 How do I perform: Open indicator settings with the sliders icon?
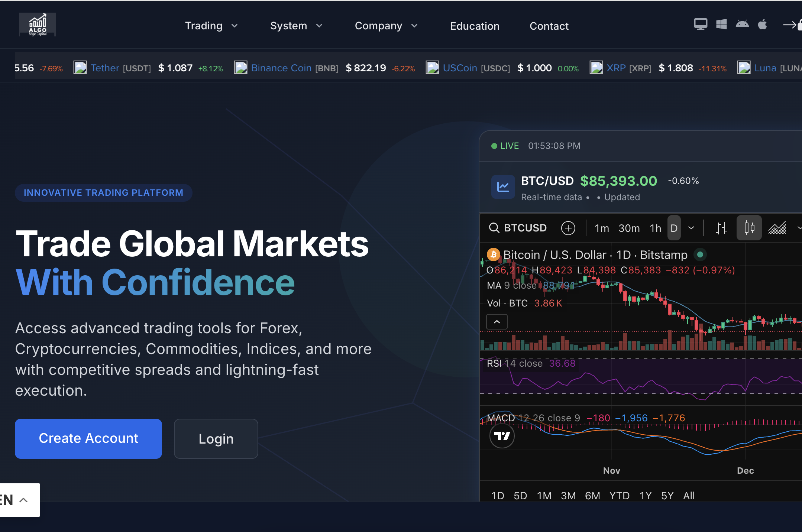[x=721, y=228]
